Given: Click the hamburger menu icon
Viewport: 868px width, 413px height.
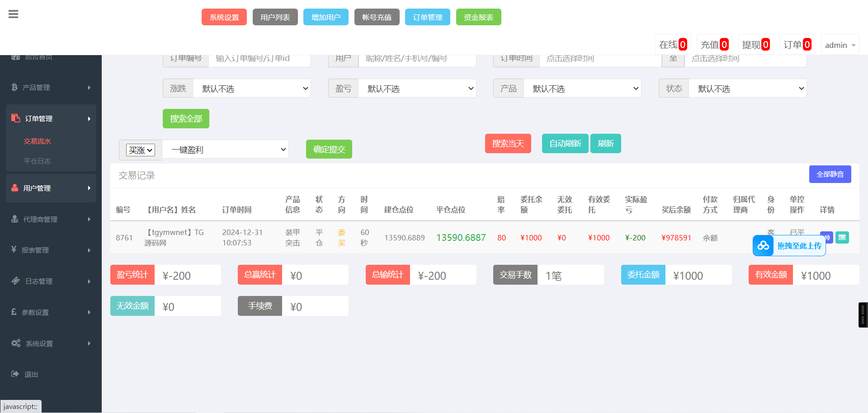Looking at the screenshot, I should (14, 14).
